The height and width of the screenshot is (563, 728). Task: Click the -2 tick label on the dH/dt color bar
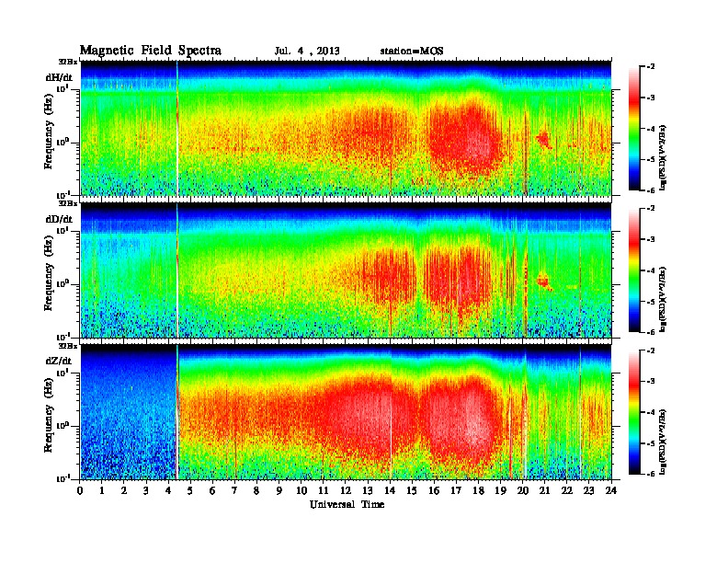(x=651, y=67)
